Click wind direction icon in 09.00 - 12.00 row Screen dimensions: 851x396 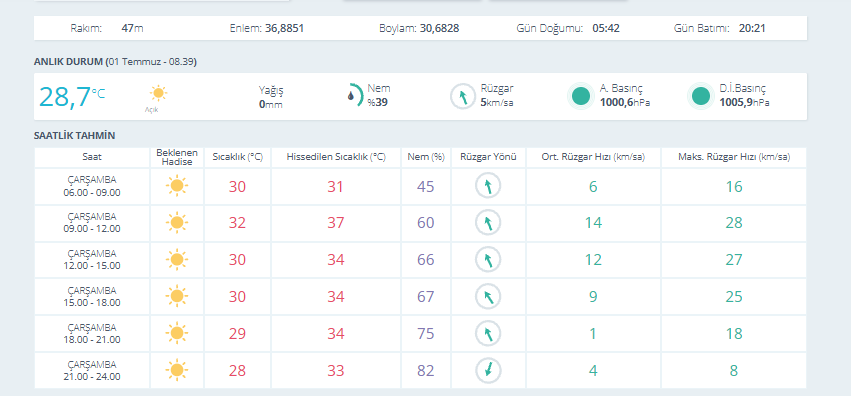tap(488, 223)
